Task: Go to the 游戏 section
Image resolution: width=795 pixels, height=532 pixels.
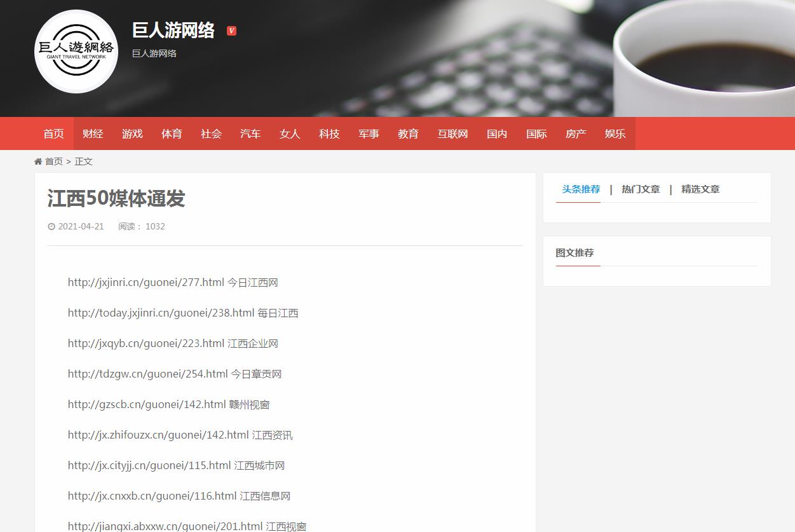Action: pyautogui.click(x=132, y=133)
